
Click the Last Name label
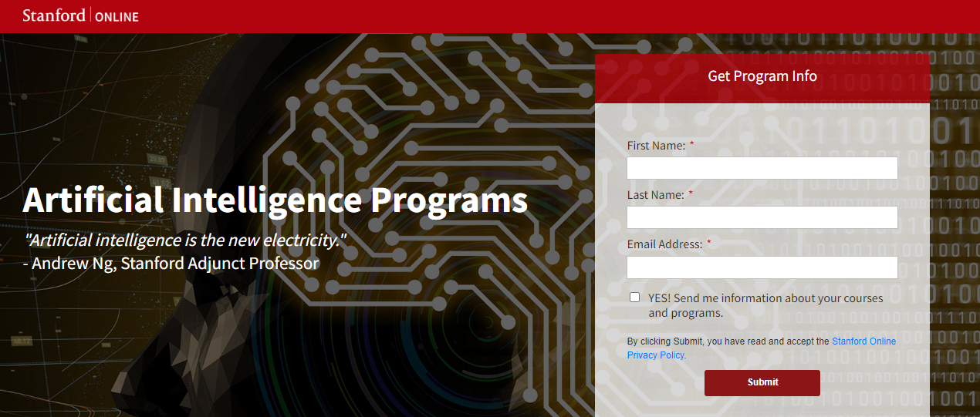655,195
